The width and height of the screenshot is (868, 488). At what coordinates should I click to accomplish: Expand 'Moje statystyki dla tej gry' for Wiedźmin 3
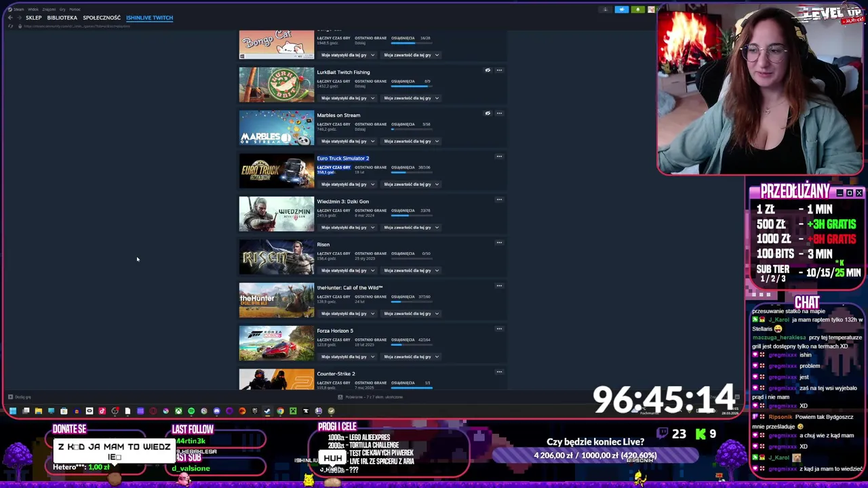(347, 227)
